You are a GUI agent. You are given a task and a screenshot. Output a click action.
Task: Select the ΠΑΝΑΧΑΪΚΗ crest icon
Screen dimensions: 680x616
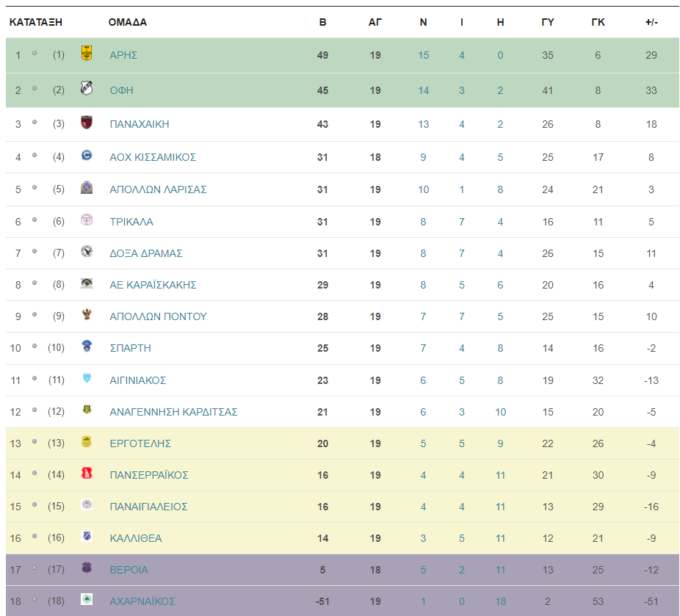87,123
